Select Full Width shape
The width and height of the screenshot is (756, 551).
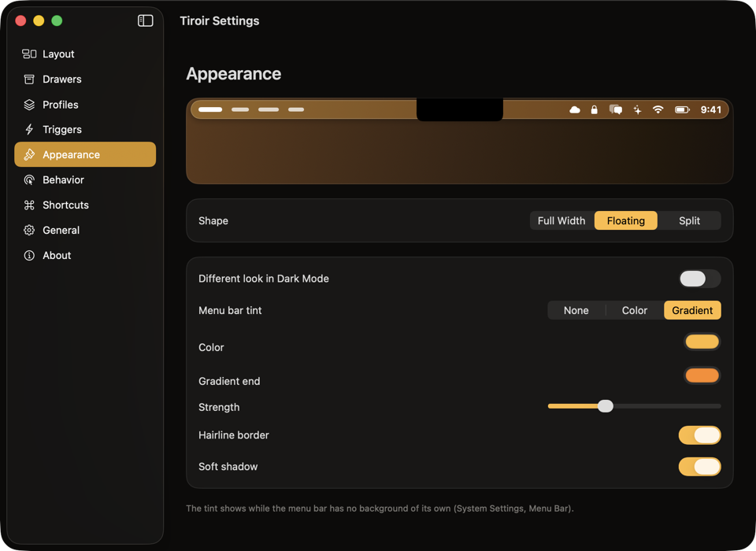click(561, 220)
